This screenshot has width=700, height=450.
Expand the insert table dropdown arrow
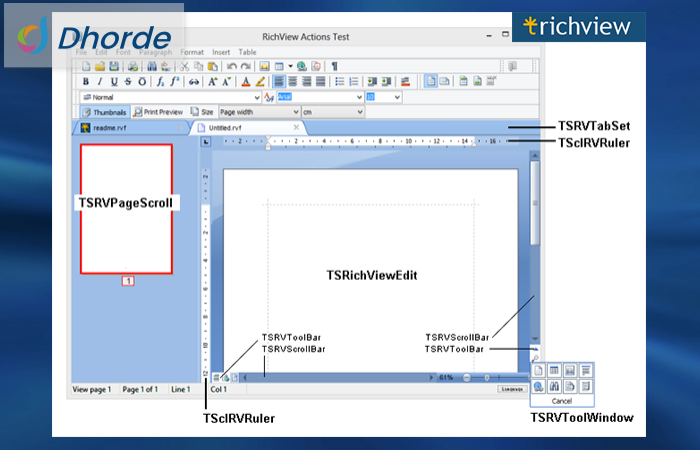pos(290,67)
